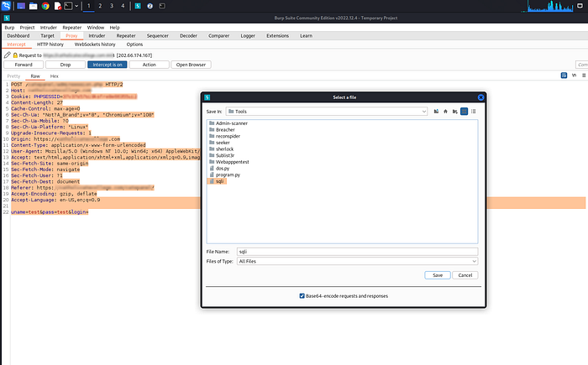Switch to the Sequencer tab

(x=158, y=35)
